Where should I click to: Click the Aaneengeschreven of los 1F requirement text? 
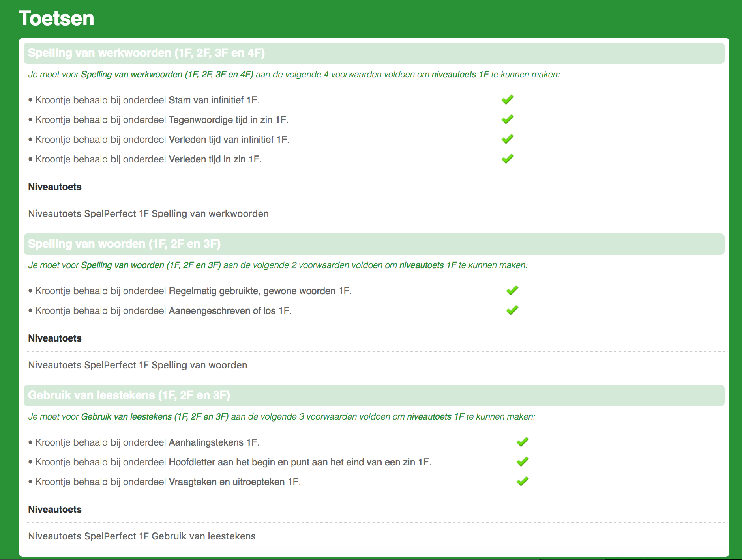(x=230, y=311)
